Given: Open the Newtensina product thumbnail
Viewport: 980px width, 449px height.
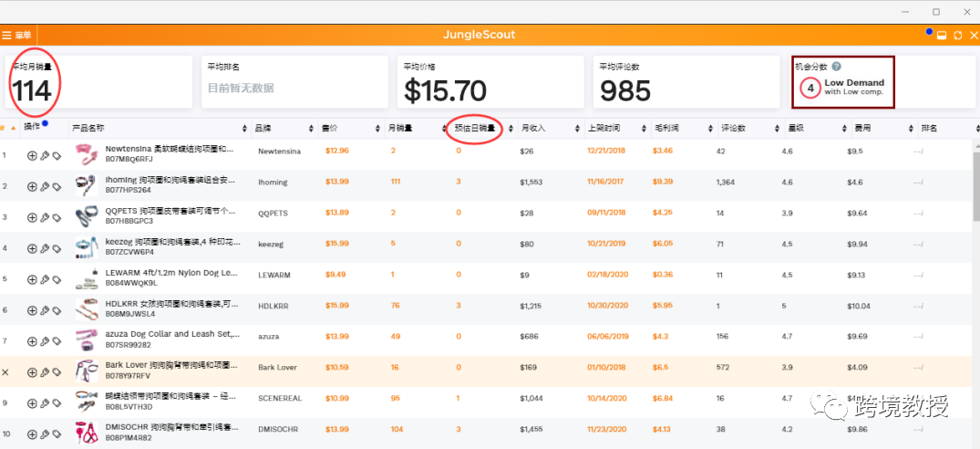Looking at the screenshot, I should (x=85, y=154).
